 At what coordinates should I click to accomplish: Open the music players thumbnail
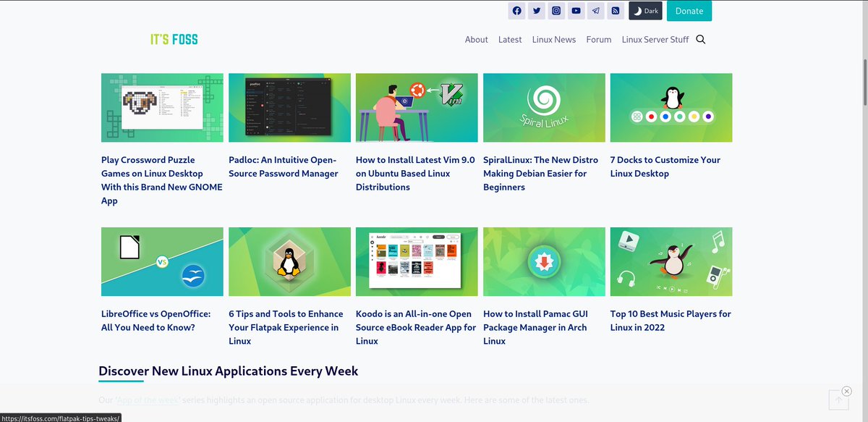pyautogui.click(x=671, y=261)
